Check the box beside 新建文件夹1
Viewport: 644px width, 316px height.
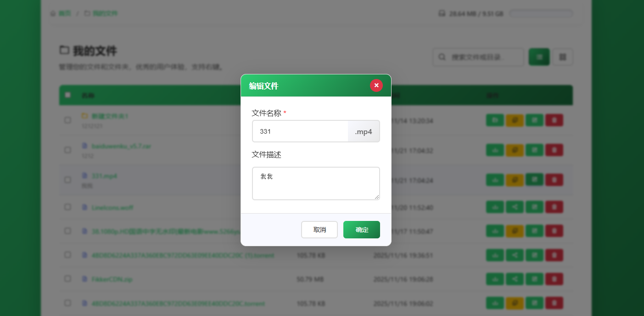(x=68, y=120)
